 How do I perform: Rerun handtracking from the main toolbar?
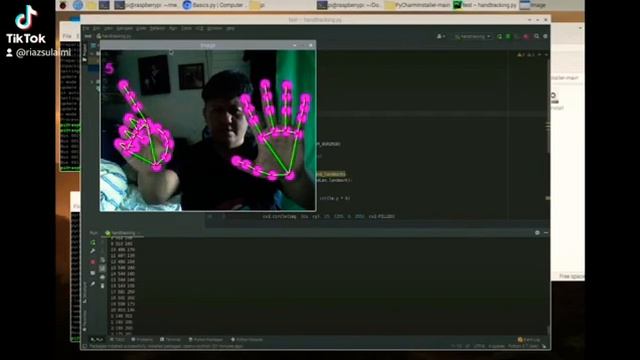(500, 36)
